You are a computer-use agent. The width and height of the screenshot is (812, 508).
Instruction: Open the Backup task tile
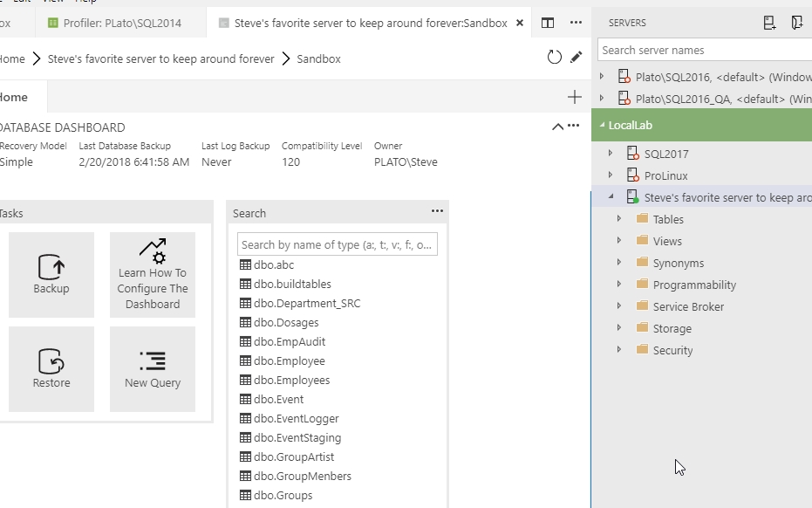(x=51, y=275)
